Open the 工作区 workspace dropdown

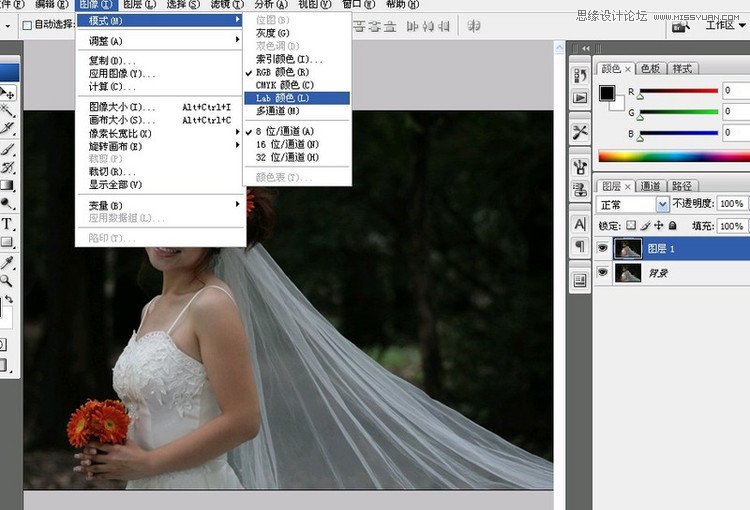click(725, 25)
